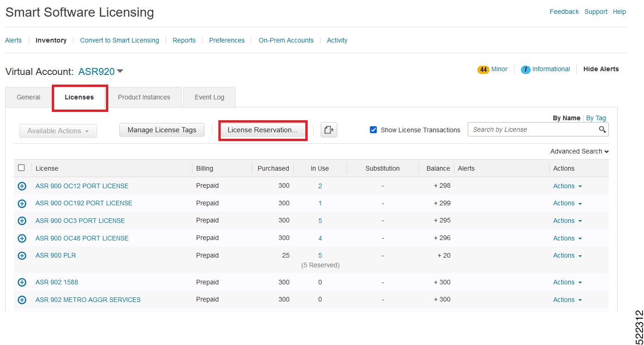Click In Use count 2 for OC12 license
Viewport: 644px width, 345px height.
tap(320, 186)
